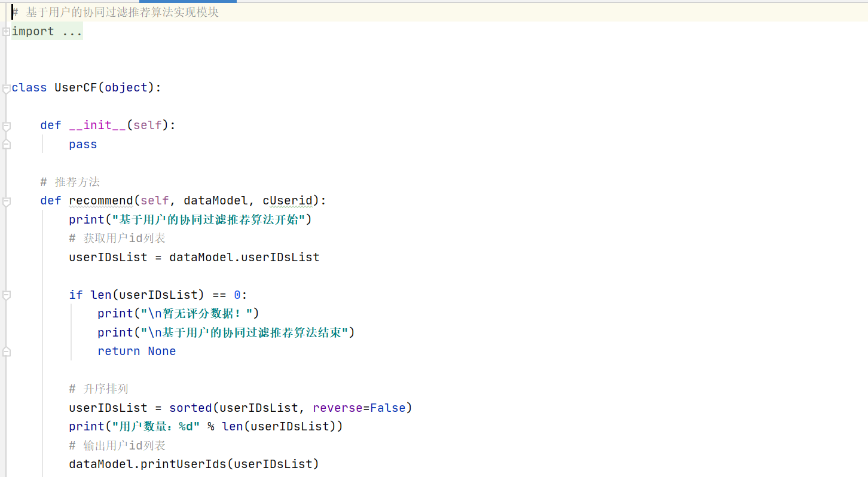This screenshot has width=868, height=477.
Task: Collapse the __init__ method fold marker
Action: click(6, 126)
